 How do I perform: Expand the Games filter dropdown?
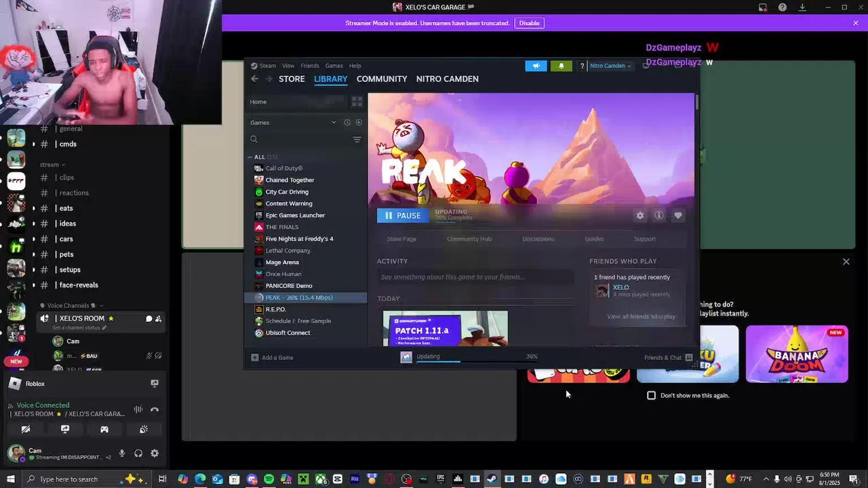pos(333,123)
